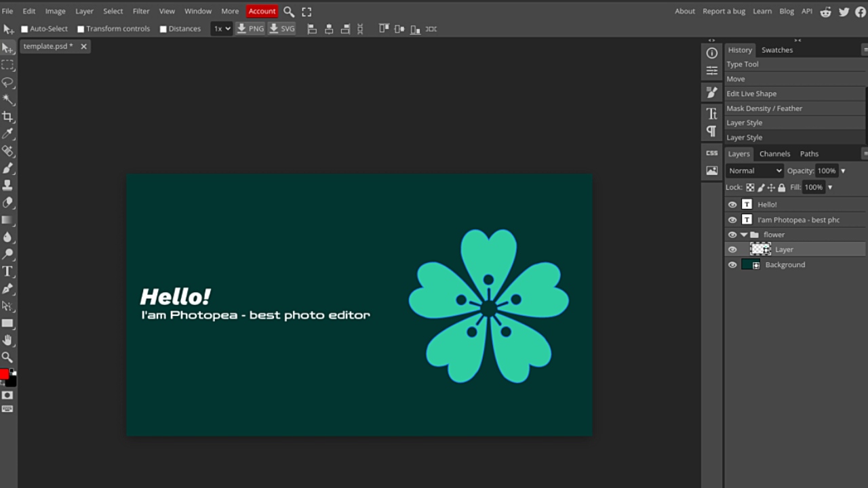Switch to the Paths tab
Screen dimensions: 868x488
(x=809, y=154)
